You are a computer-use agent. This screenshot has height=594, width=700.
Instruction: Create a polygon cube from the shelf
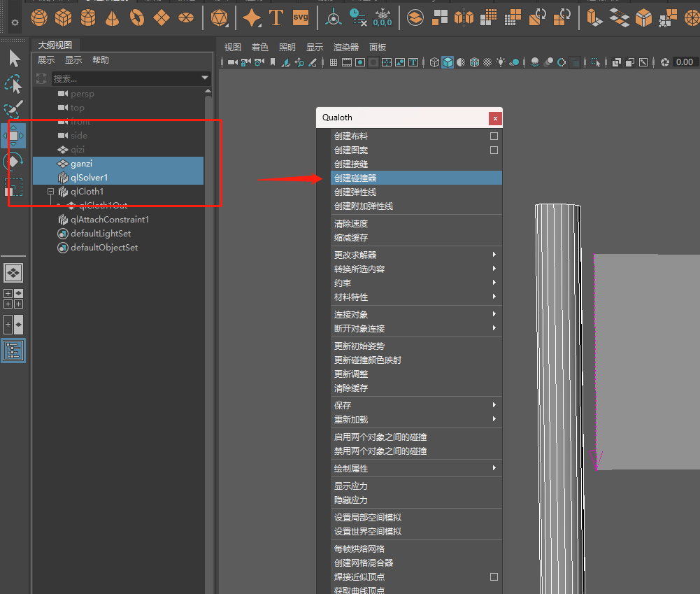coord(64,18)
